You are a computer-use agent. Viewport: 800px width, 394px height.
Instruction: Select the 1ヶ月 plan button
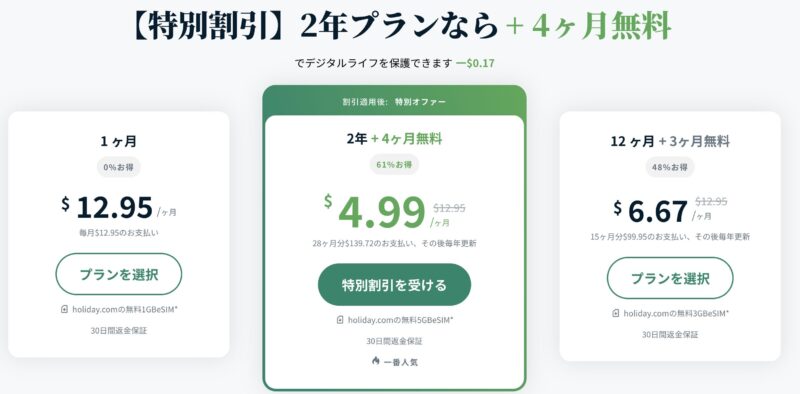point(118,274)
